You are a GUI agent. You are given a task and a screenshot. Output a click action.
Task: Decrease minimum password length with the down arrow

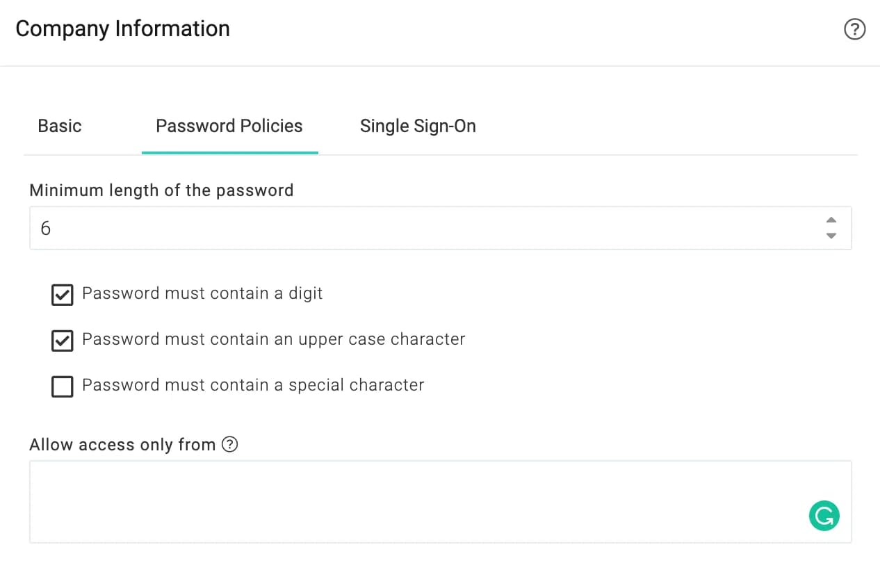[x=831, y=236]
